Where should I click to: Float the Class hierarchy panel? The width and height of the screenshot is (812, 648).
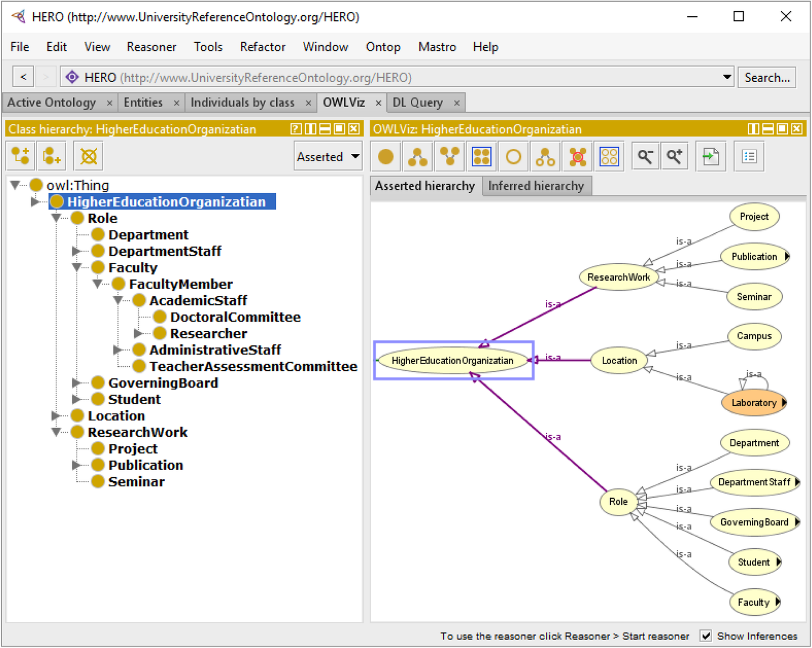pyautogui.click(x=339, y=129)
